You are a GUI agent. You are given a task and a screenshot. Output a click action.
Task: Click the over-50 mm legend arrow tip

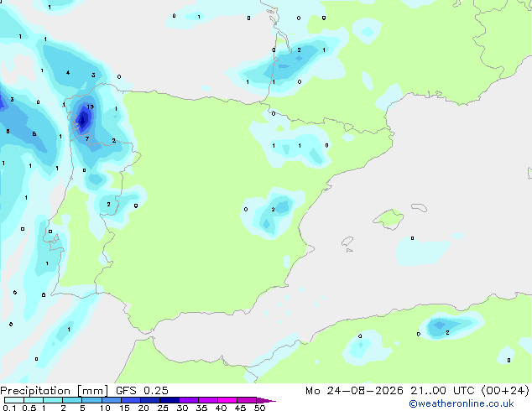point(266,400)
